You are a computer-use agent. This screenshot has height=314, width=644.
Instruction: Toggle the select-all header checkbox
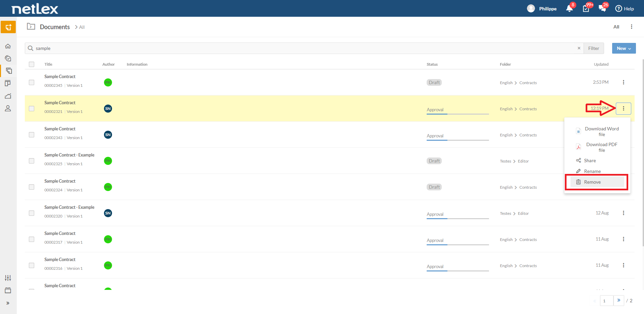(x=32, y=64)
